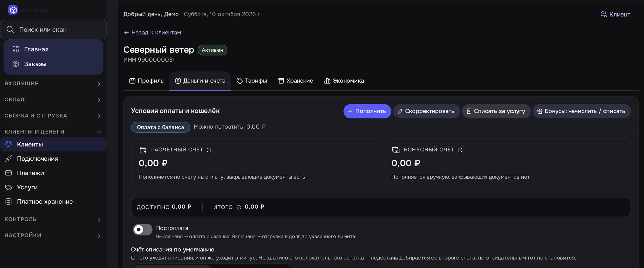Screen dimensions: 644x268
Task: Expand the Сборка и отгрузка section
Action: [x=53, y=116]
